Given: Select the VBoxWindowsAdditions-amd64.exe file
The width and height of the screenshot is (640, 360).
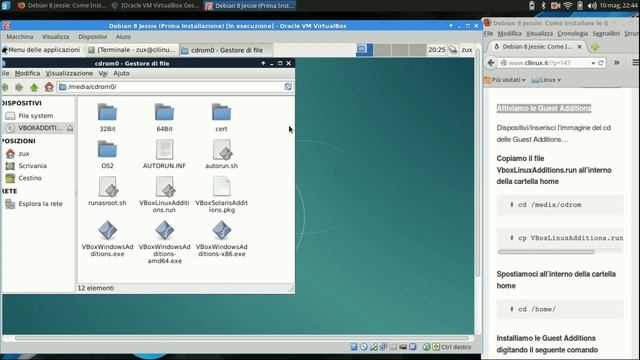Looking at the screenshot, I should click(164, 242).
